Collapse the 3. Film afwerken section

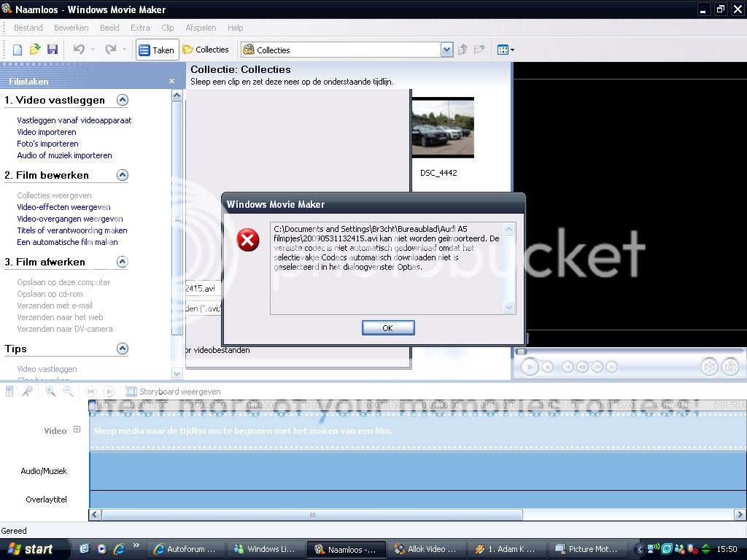point(123,262)
